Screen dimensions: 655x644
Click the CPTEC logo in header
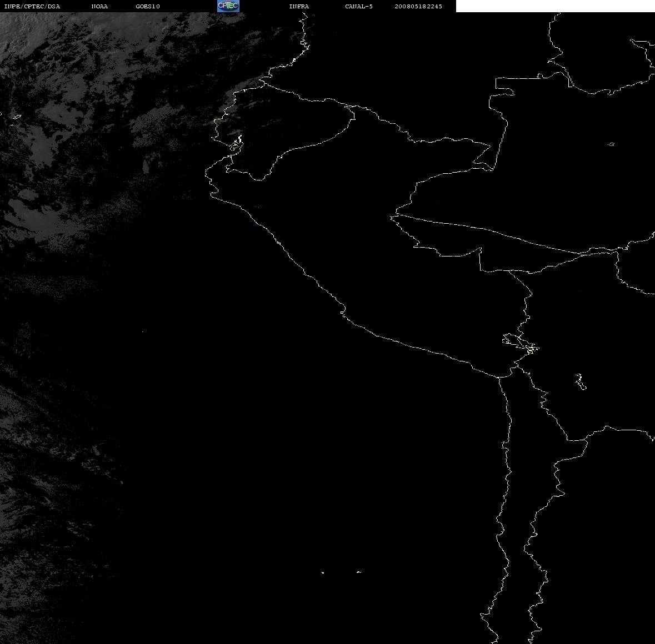[x=228, y=6]
